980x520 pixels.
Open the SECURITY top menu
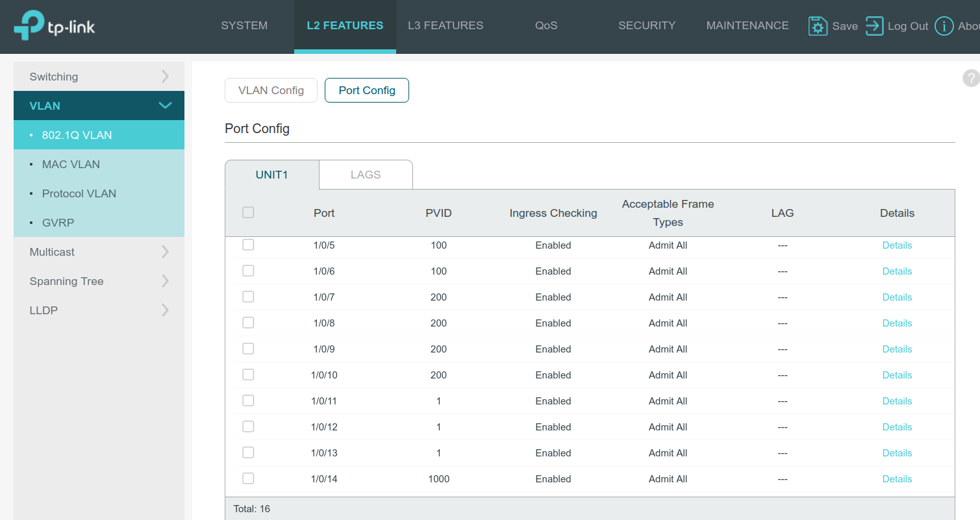click(x=647, y=26)
